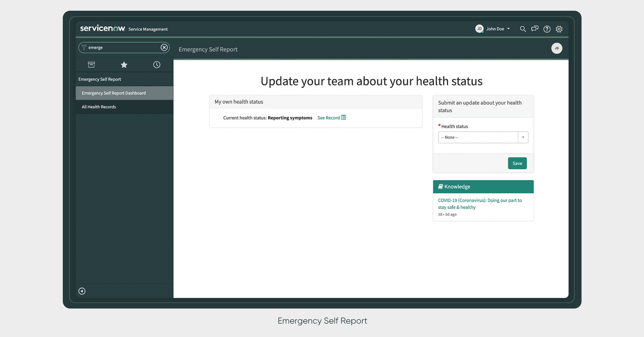
Task: Click the Save button
Action: tap(517, 163)
